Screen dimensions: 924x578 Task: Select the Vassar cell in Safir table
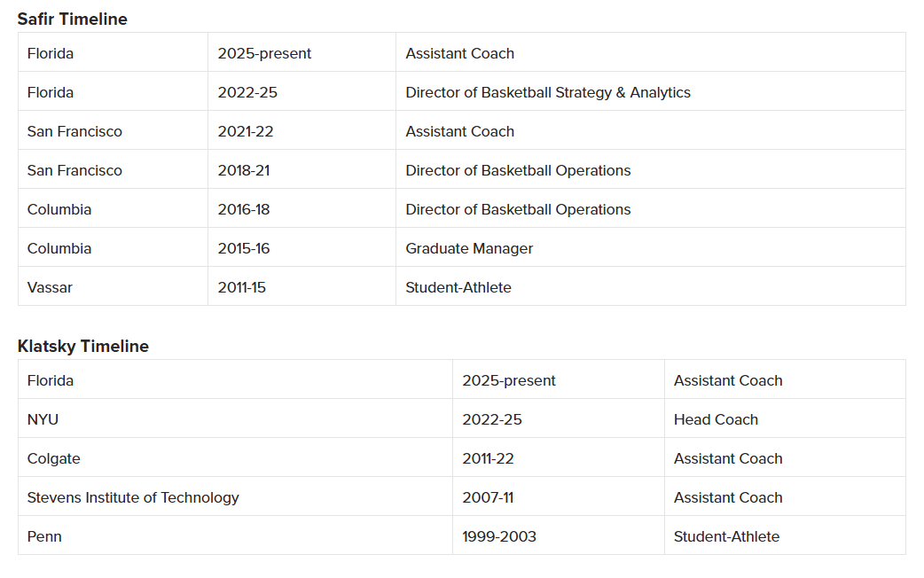tap(51, 287)
